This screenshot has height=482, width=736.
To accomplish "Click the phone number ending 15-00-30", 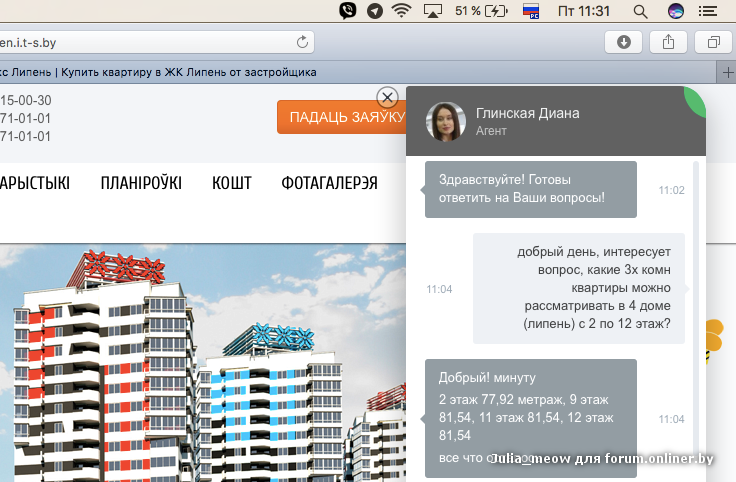I will pos(25,100).
